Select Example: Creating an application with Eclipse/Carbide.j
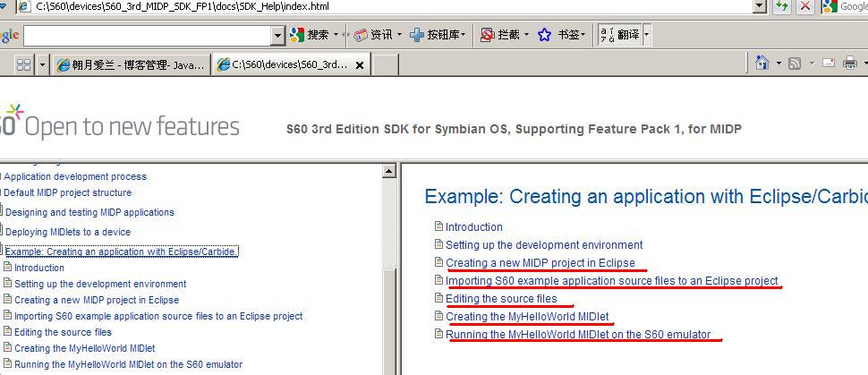The height and width of the screenshot is (375, 868). pyautogui.click(x=122, y=251)
